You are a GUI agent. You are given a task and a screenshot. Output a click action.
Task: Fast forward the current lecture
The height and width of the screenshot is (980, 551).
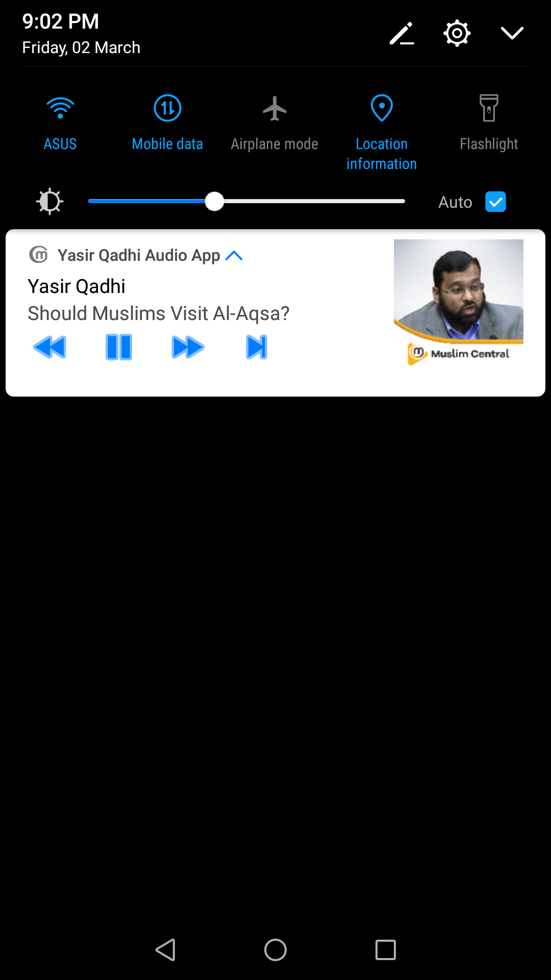point(188,347)
